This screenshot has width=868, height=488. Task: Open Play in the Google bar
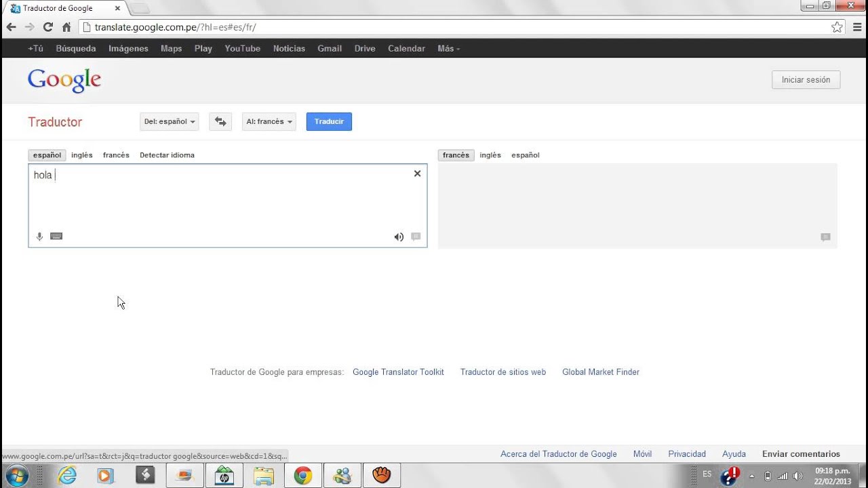click(203, 49)
